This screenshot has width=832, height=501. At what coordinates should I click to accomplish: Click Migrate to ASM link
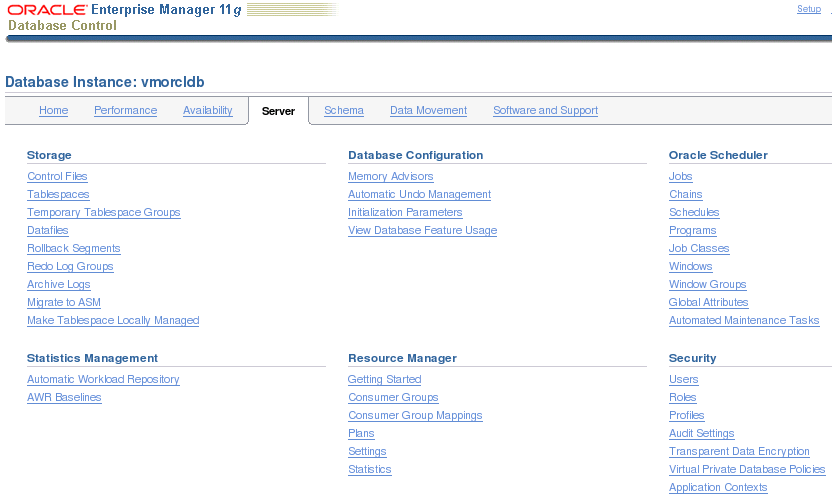coord(64,303)
